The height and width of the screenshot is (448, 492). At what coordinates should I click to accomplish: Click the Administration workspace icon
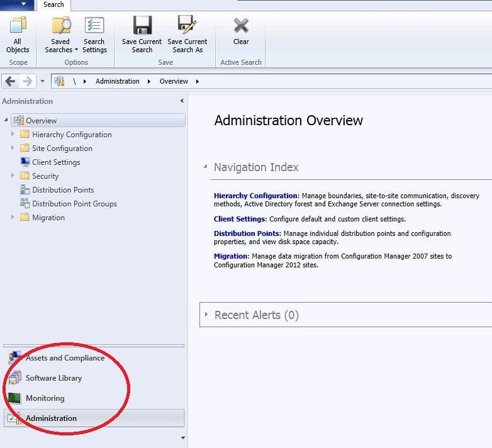pyautogui.click(x=14, y=418)
